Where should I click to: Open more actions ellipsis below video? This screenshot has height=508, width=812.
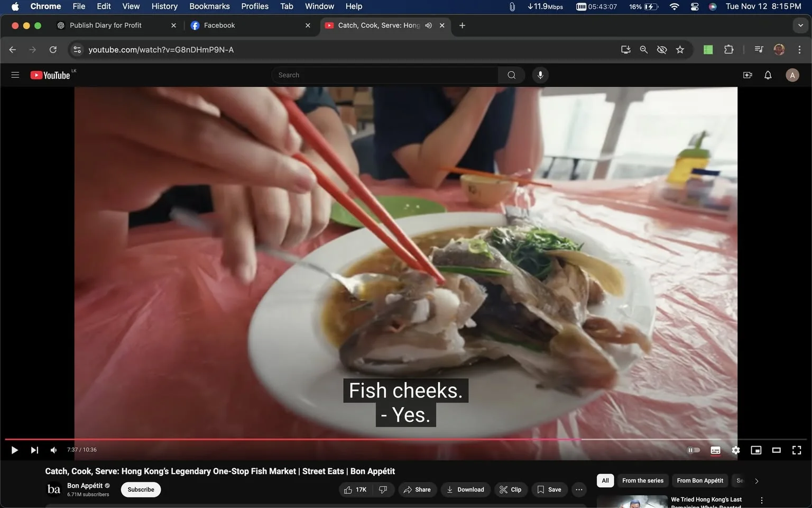click(579, 489)
